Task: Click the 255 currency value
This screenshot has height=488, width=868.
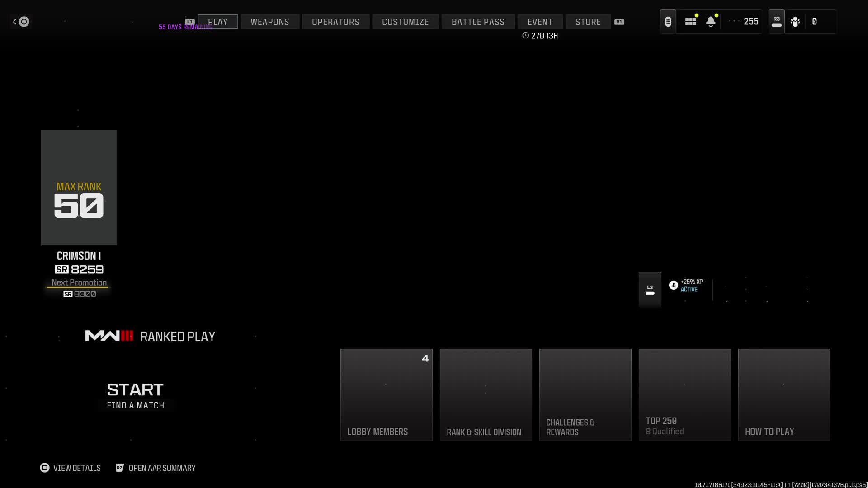Action: [x=751, y=22]
